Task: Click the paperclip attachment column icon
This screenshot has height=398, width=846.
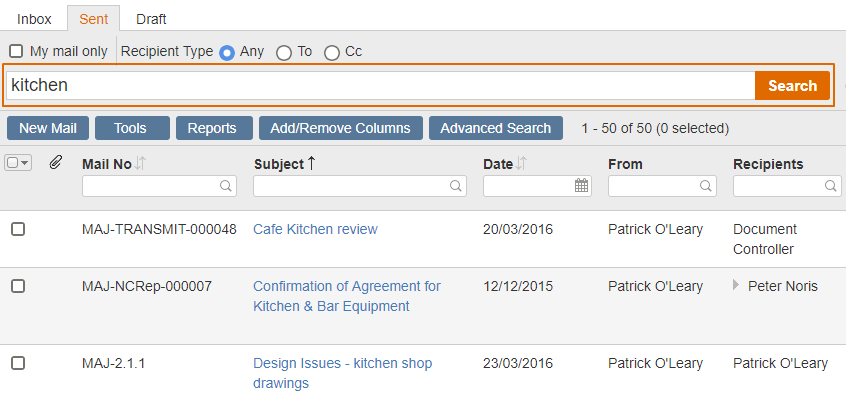Action: (x=56, y=162)
